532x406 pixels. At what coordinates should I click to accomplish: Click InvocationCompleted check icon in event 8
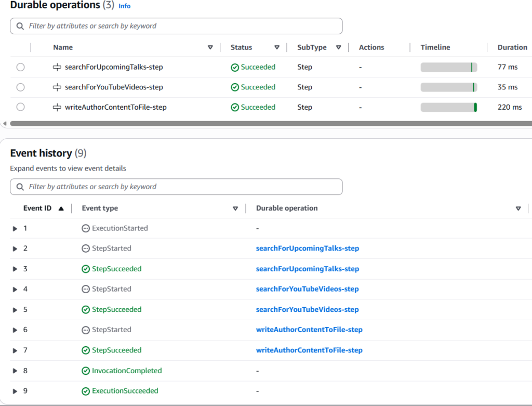click(86, 371)
